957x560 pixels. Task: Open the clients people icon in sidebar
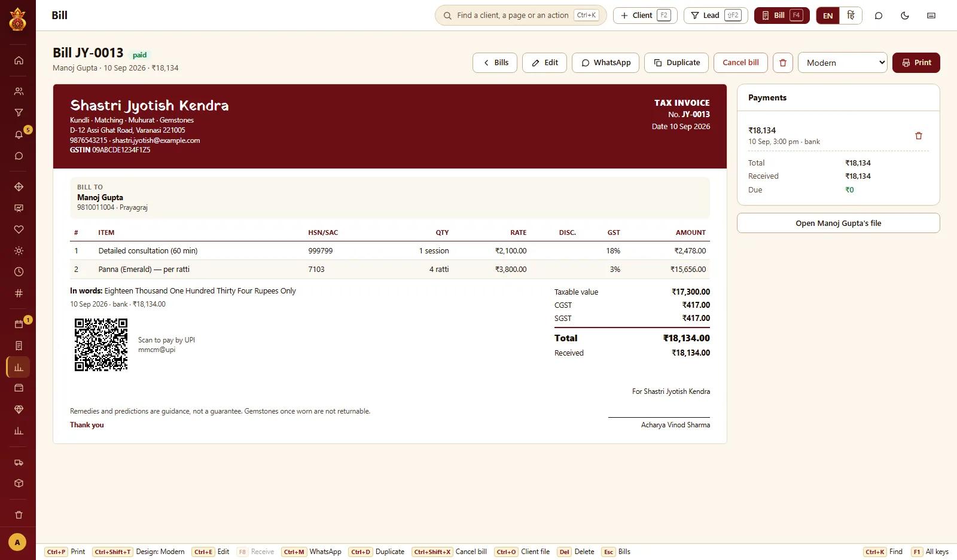(x=19, y=91)
